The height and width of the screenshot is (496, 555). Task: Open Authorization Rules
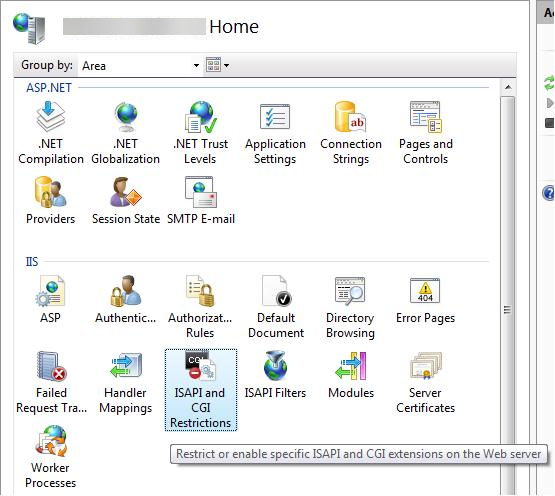200,307
